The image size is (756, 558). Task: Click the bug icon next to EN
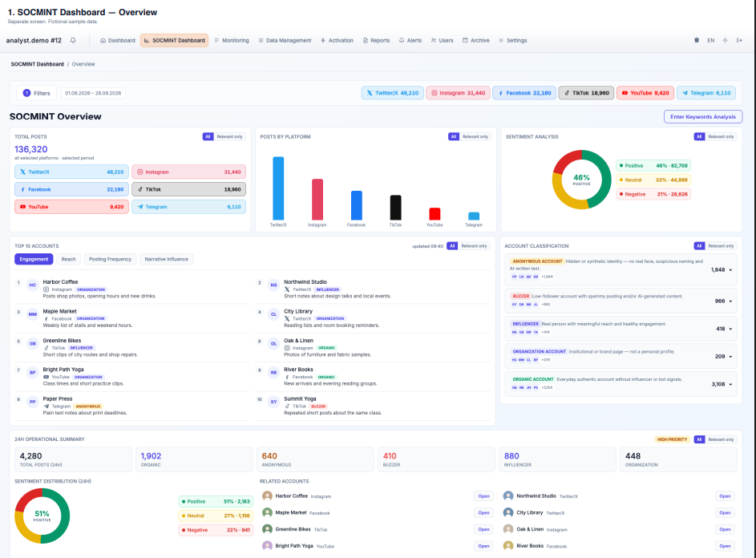tap(696, 41)
